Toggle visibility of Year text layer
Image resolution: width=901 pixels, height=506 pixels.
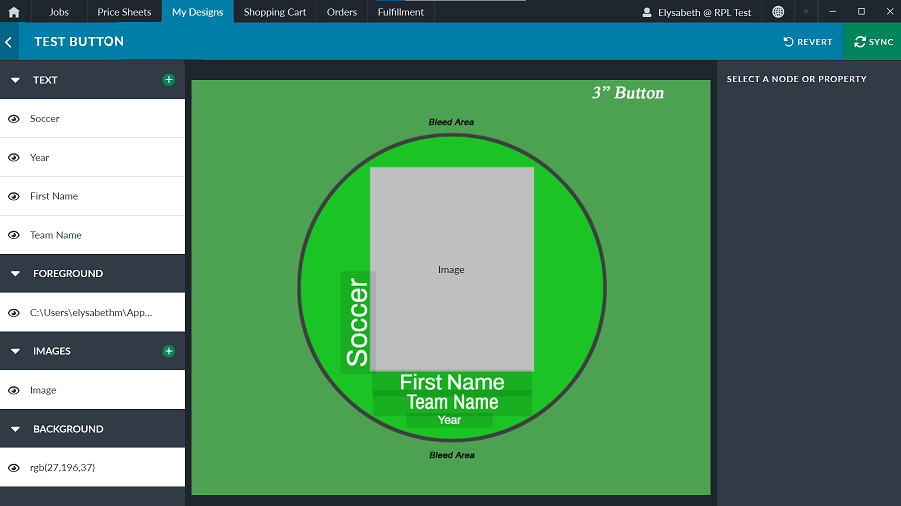[14, 158]
